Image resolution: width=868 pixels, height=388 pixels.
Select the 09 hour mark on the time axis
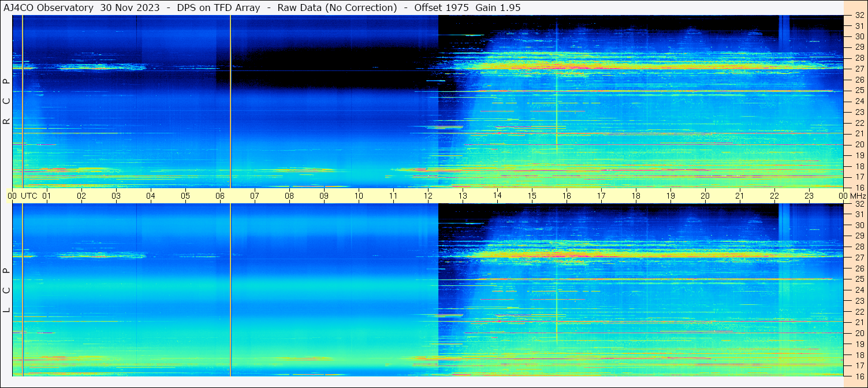click(x=324, y=196)
